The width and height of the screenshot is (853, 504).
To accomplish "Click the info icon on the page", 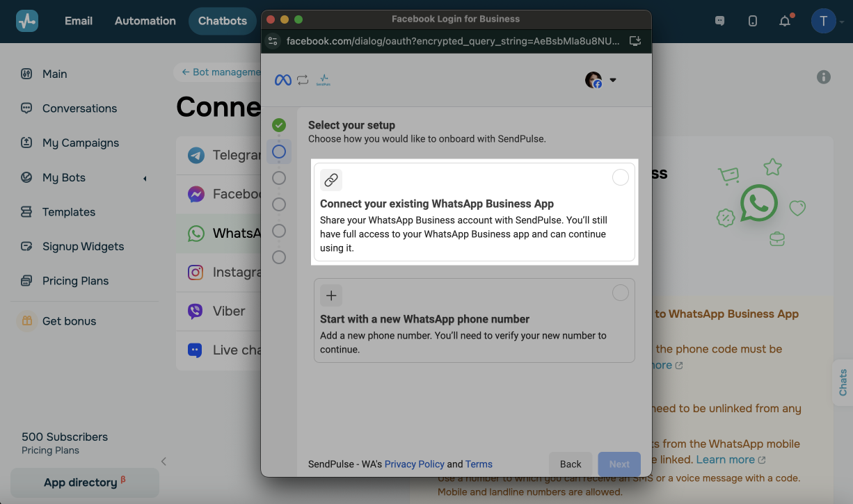I will click(824, 77).
